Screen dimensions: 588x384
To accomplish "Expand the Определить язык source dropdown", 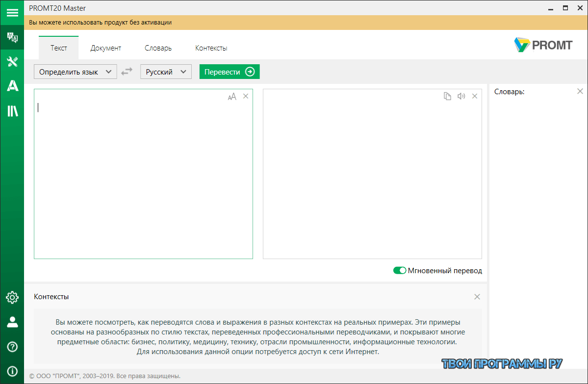I will [x=76, y=72].
